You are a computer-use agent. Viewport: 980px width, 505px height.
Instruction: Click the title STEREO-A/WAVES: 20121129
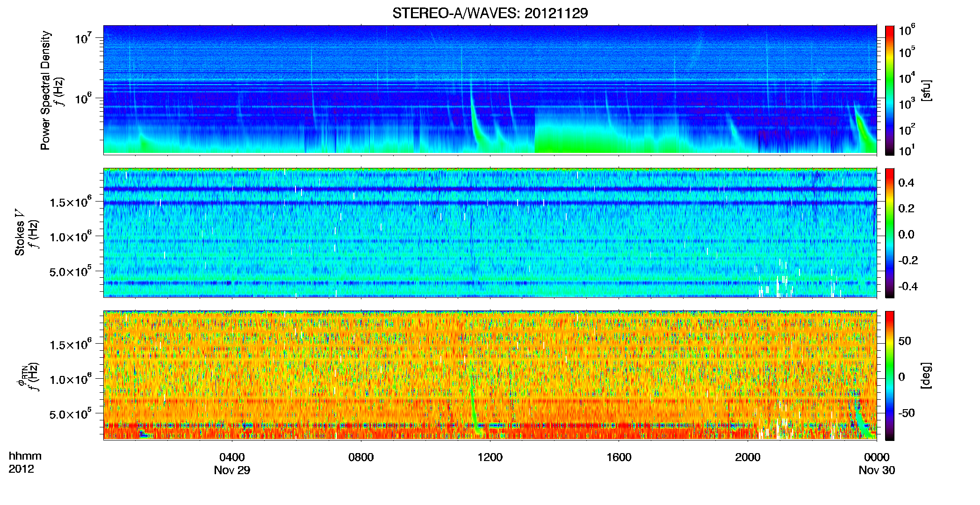pos(490,13)
